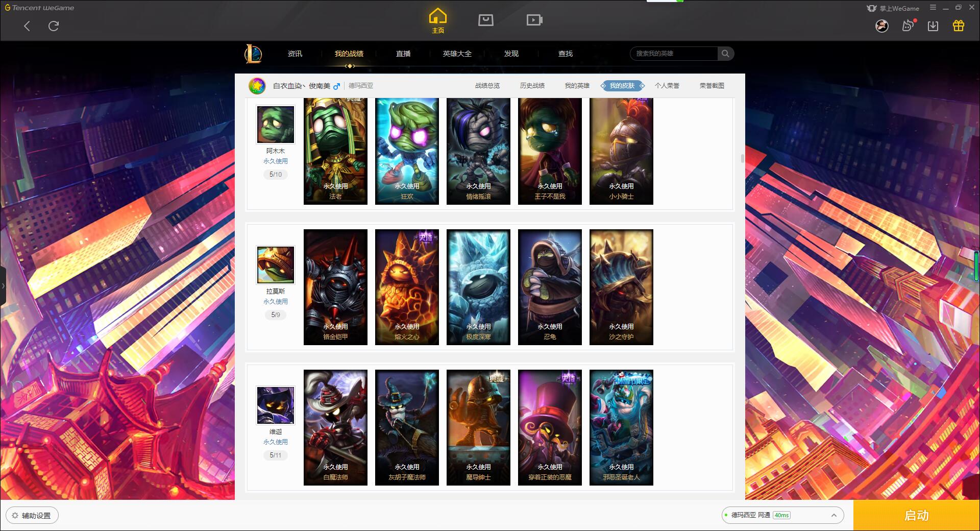Click the League of Legends logo
Image resolution: width=980 pixels, height=531 pixels.
(x=253, y=54)
